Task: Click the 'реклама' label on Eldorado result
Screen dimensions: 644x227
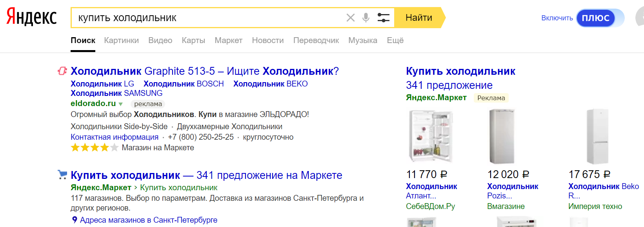Action: [x=148, y=104]
